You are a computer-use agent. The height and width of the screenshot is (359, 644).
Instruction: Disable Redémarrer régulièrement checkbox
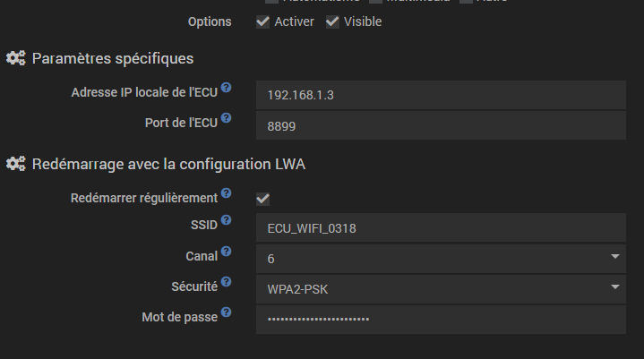(262, 199)
